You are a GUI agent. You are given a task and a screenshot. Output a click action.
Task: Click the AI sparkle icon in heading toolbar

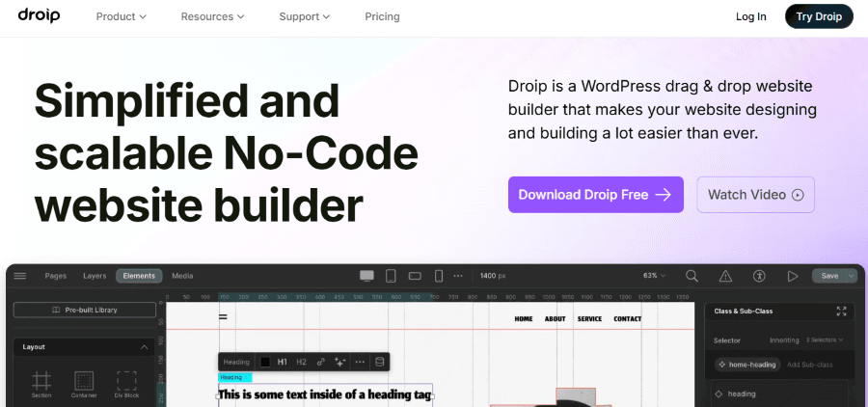point(339,362)
